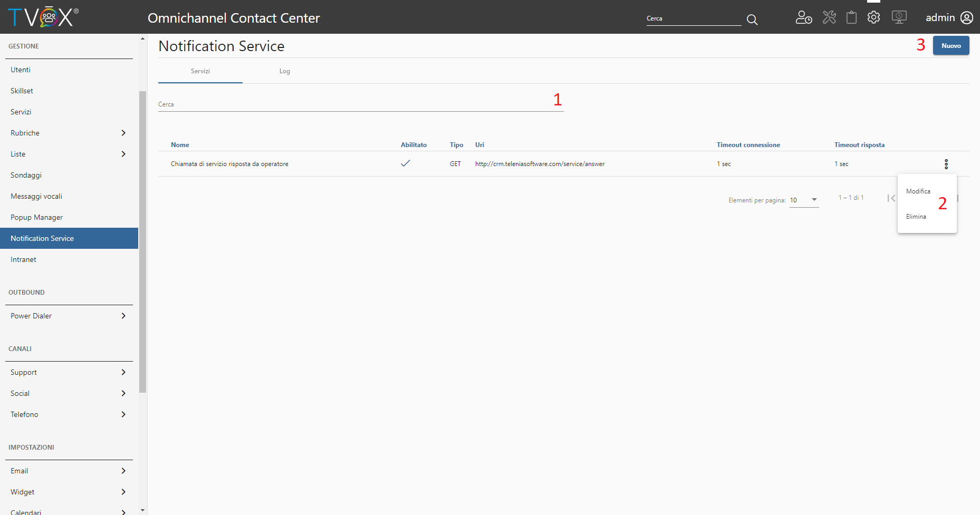Click the search magnifier icon in header
Image resolution: width=980 pixels, height=515 pixels.
[x=752, y=20]
